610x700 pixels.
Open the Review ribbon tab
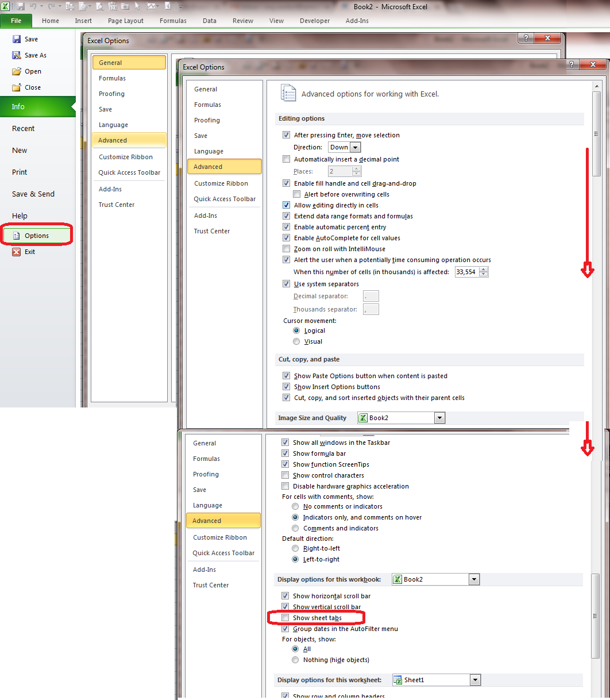(x=243, y=21)
